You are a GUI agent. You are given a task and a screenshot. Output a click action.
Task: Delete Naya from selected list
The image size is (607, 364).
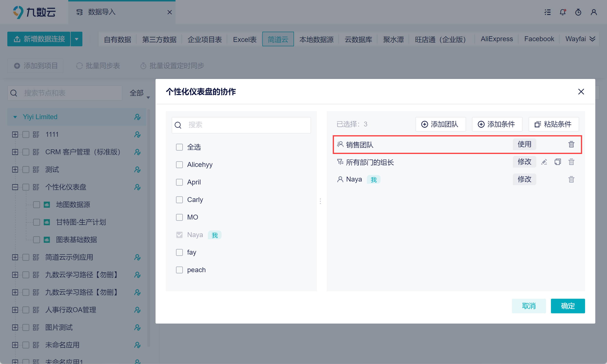[571, 179]
